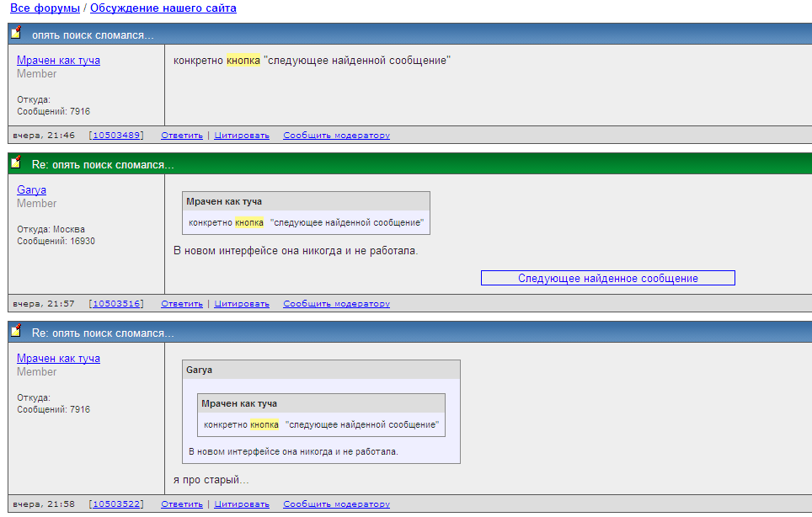Open the 'Все форумы' breadcrumb link
Image resolution: width=812 pixels, height=517 pixels.
pos(45,8)
